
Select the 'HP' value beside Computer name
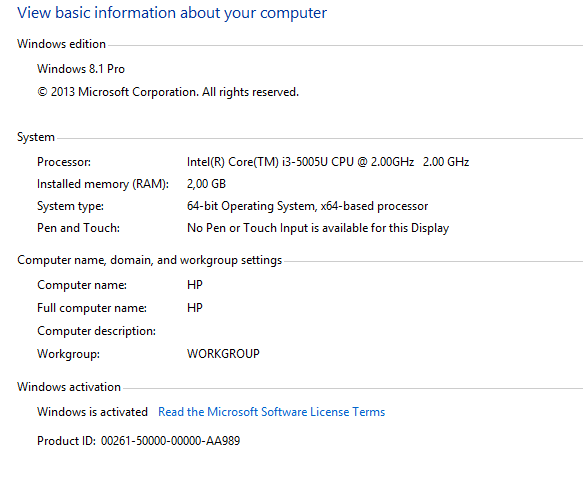tap(195, 285)
